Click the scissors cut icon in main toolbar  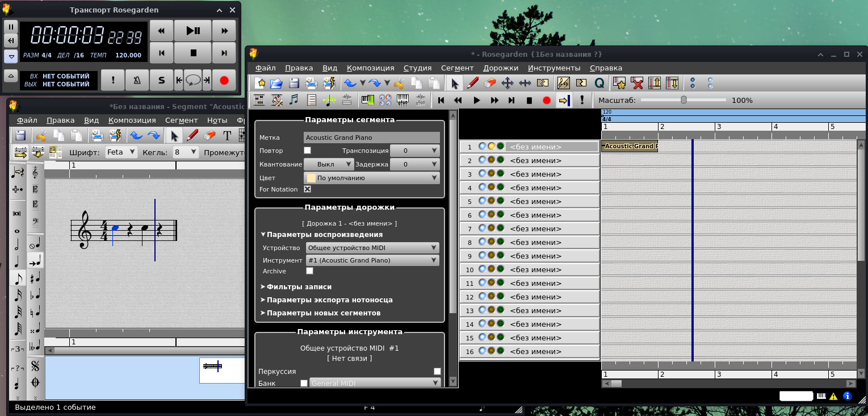pyautogui.click(x=399, y=84)
